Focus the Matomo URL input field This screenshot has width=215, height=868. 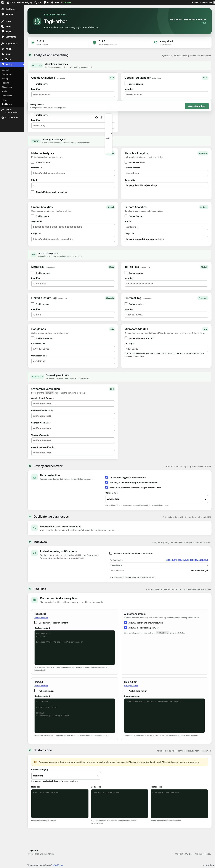point(73,173)
